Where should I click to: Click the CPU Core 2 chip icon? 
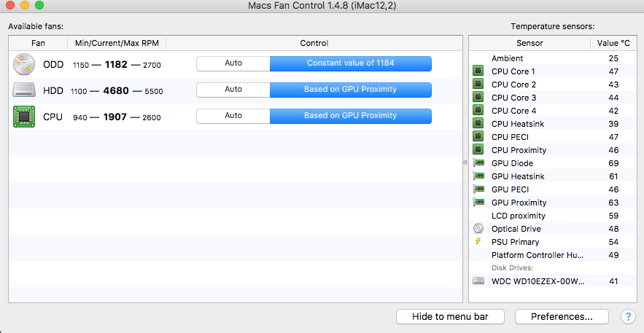(478, 84)
